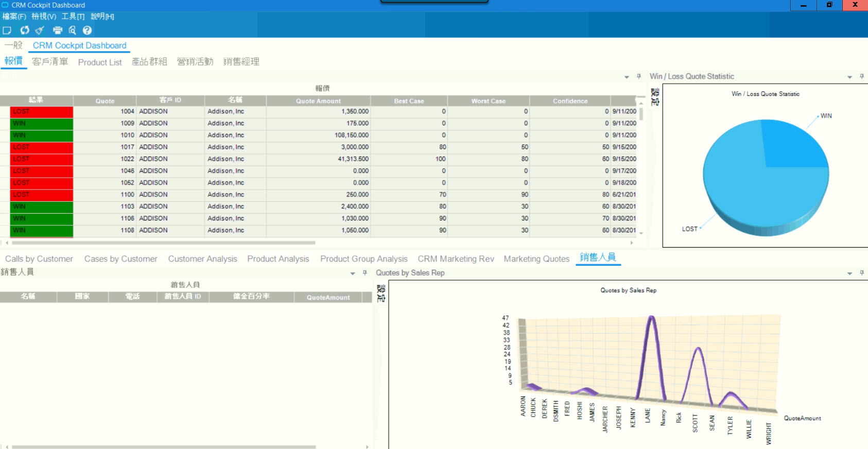Sort by the Quote Amount column header

click(318, 101)
